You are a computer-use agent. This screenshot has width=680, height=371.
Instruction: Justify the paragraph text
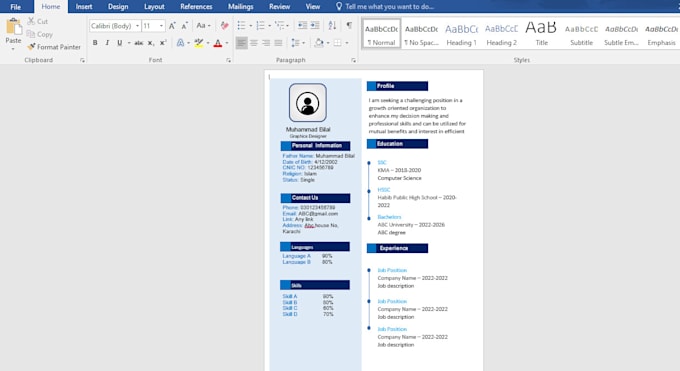278,43
